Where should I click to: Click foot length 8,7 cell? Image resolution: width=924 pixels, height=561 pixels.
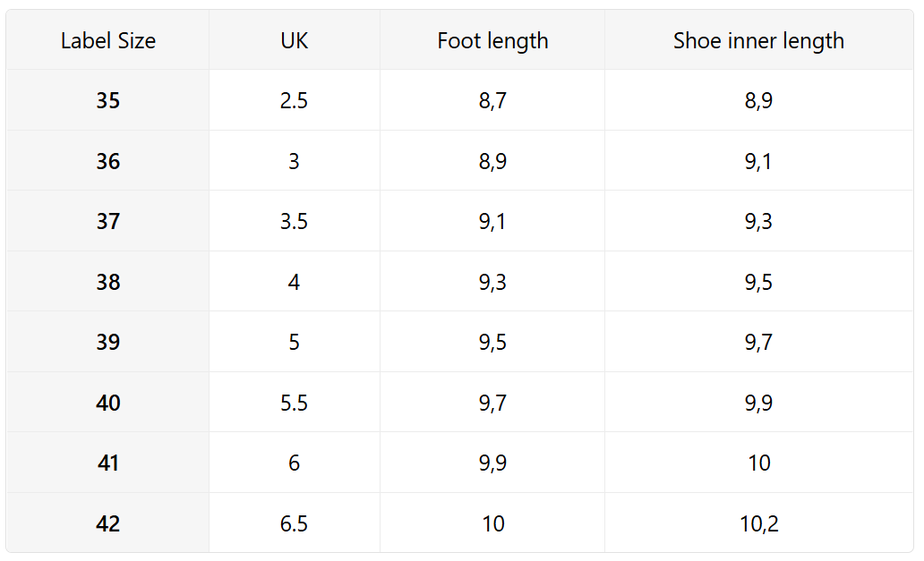click(x=492, y=101)
